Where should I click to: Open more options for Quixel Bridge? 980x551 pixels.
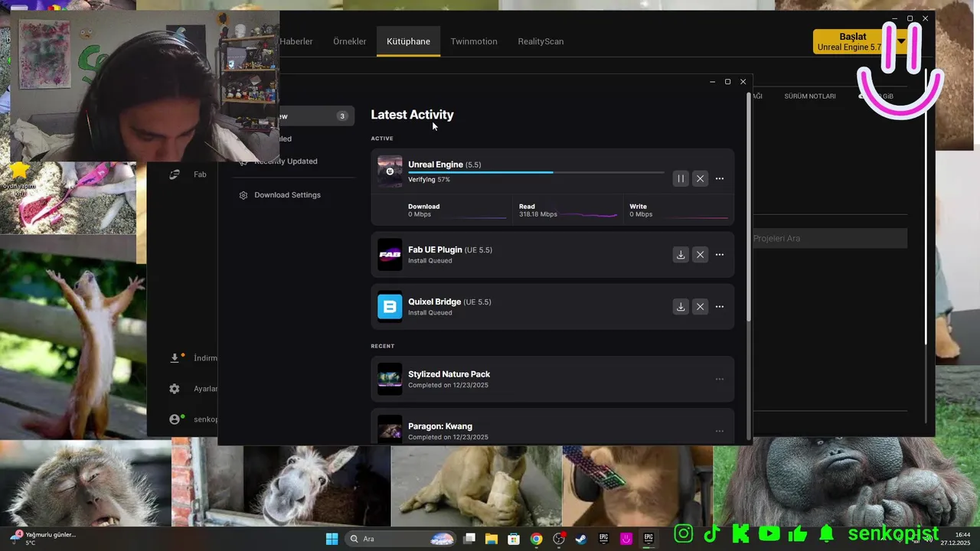(x=720, y=307)
